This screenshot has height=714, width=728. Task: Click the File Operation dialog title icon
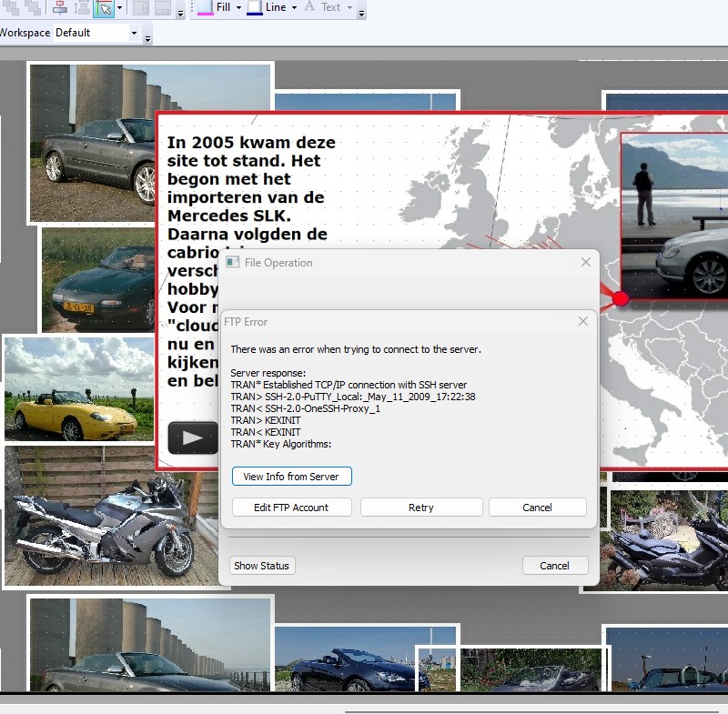click(232, 263)
